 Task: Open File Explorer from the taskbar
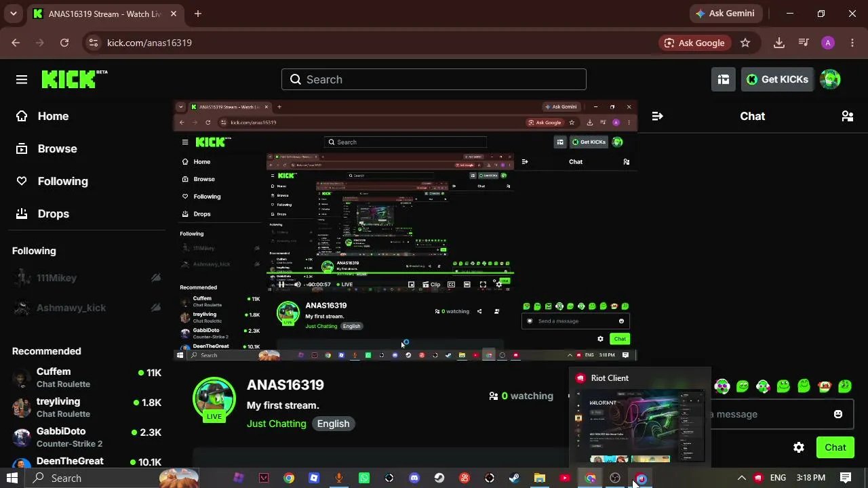540,478
